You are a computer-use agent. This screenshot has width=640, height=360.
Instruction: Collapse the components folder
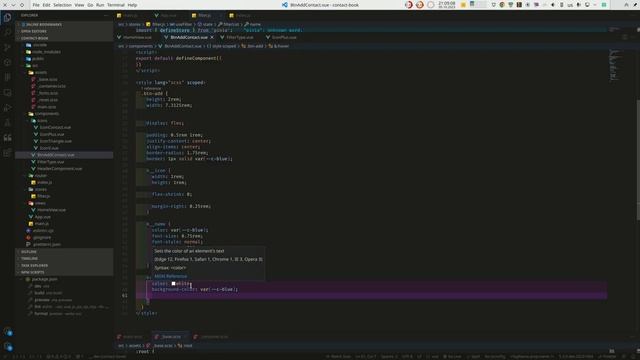tap(64, 113)
